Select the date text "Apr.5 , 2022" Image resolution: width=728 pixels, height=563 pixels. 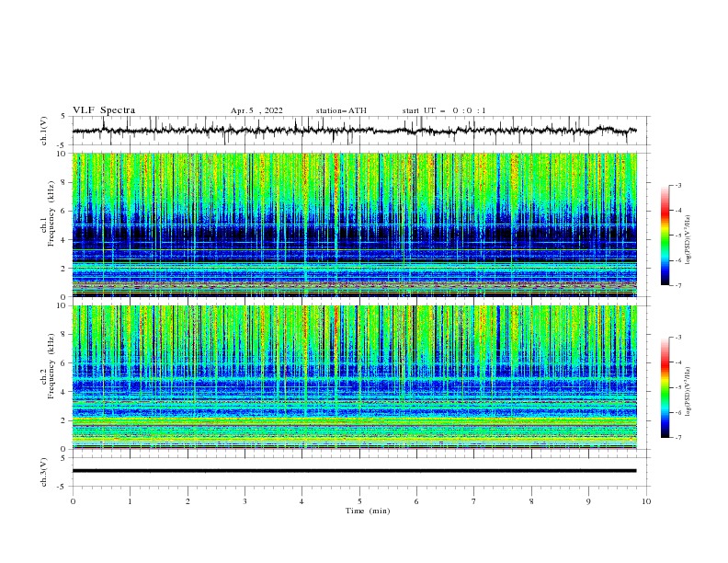tap(256, 110)
